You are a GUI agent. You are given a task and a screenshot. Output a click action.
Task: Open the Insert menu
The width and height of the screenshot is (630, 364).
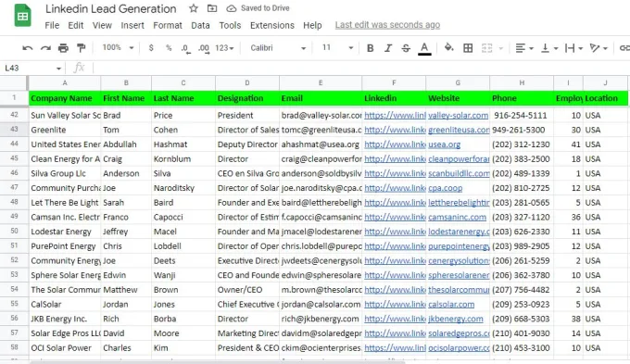(x=132, y=25)
